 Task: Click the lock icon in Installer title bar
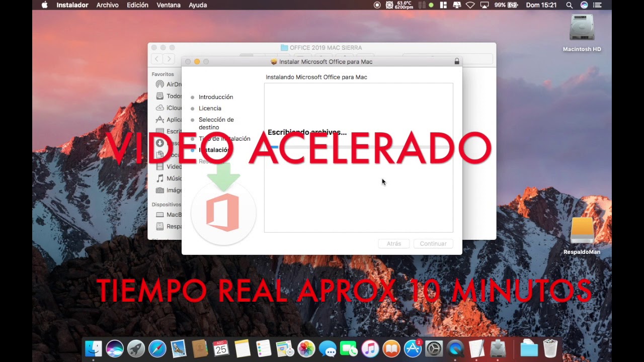(457, 61)
